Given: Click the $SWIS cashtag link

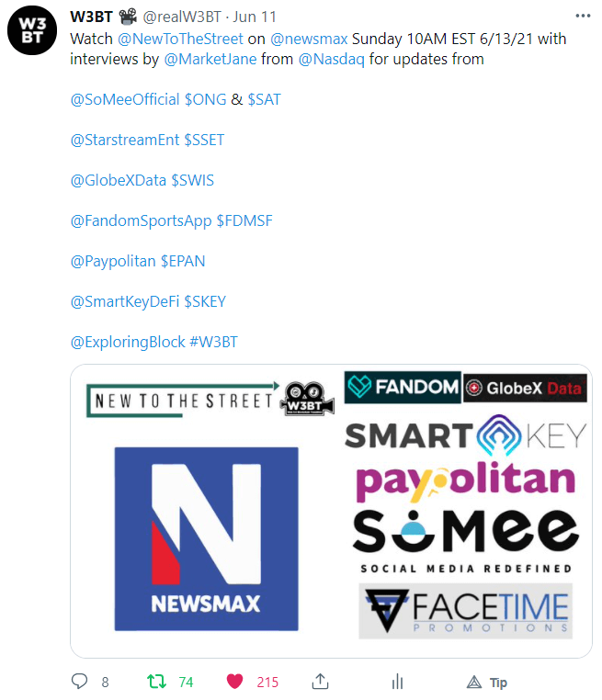Looking at the screenshot, I should 192,180.
